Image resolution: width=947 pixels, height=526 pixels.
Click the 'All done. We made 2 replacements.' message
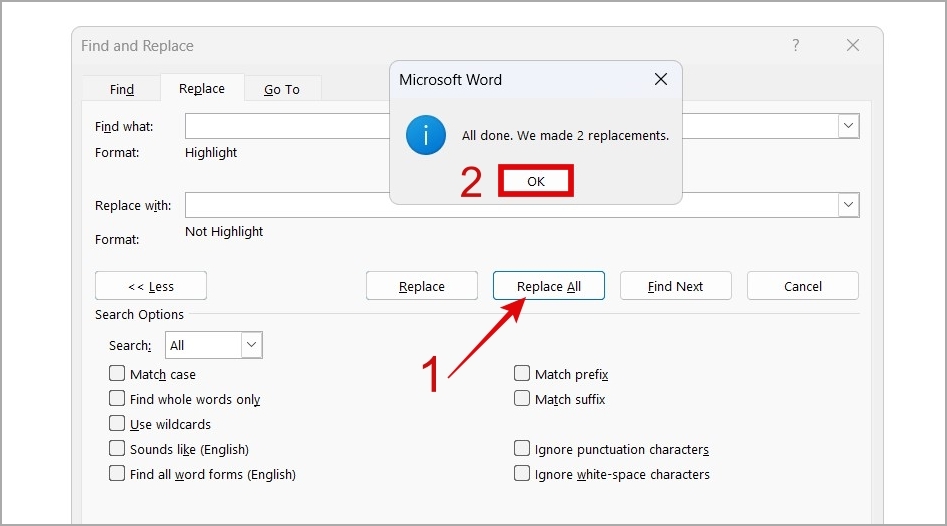(x=565, y=135)
